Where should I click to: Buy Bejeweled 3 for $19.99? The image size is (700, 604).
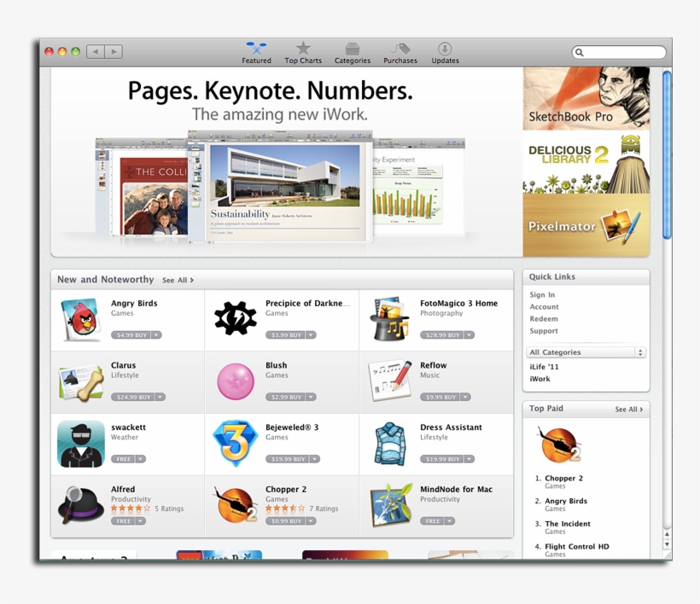pyautogui.click(x=287, y=459)
